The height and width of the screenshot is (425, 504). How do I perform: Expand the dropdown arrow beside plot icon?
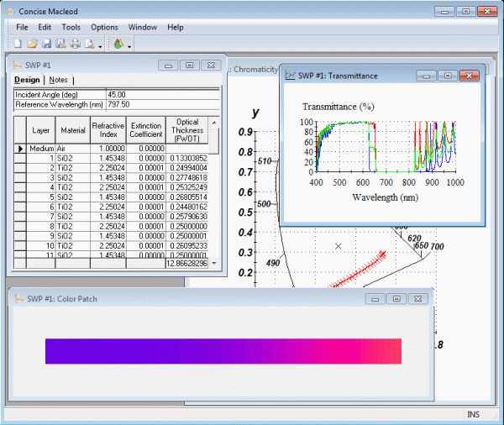click(129, 45)
